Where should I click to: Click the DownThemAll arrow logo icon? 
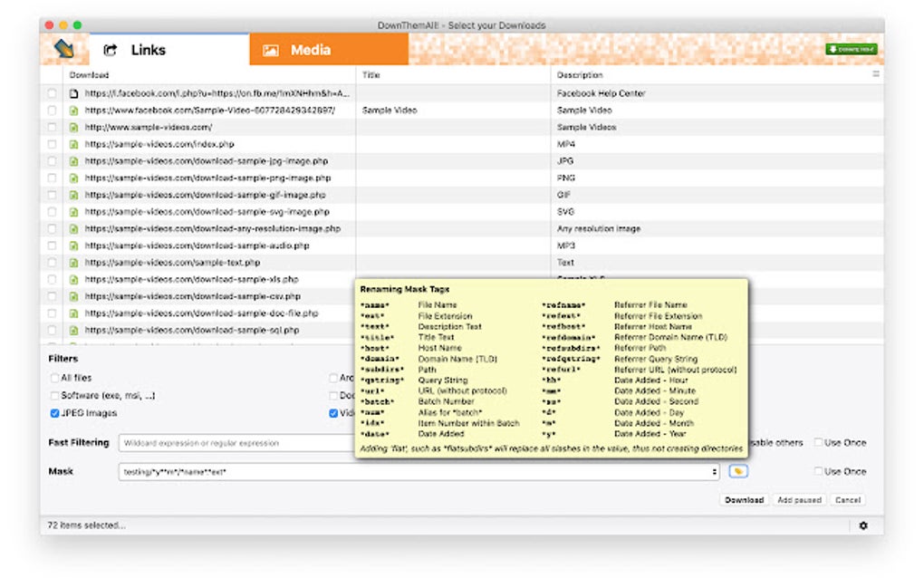click(62, 49)
